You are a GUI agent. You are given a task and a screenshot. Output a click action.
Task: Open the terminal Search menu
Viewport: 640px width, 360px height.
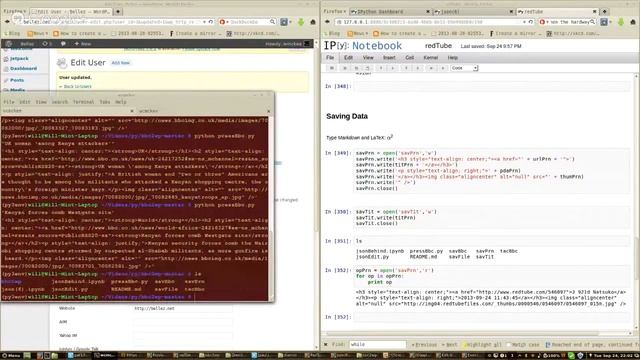[60, 102]
